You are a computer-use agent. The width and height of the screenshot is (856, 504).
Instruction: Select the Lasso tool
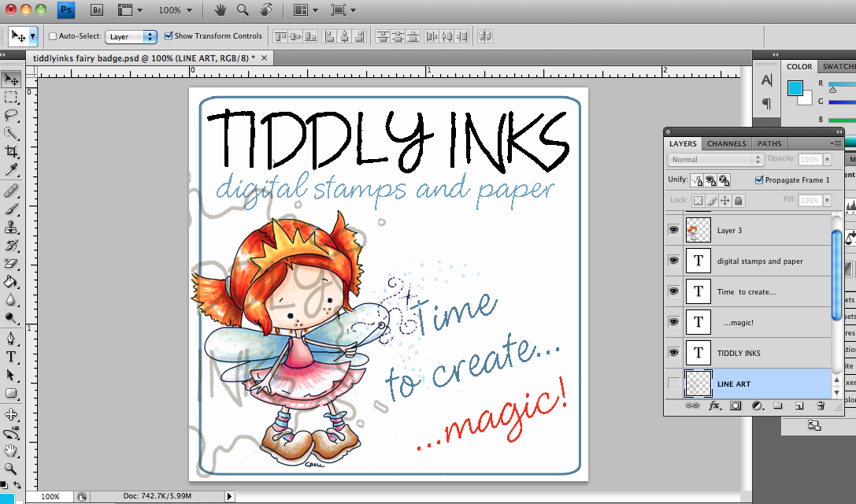(x=11, y=115)
